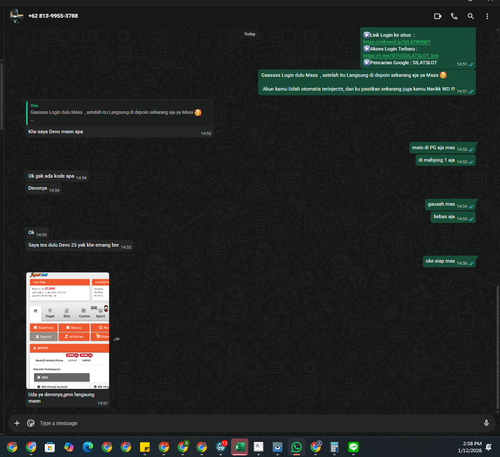Screen dimensions: 500x457
Task: Open Microsoft Store from the taskbar
Action: (50, 447)
